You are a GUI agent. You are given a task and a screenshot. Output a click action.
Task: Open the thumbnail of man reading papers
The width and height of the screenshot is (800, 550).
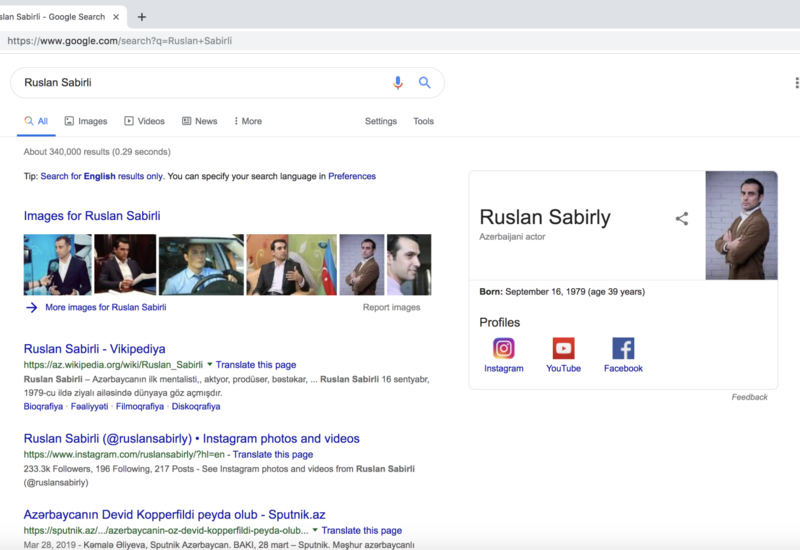tap(125, 265)
